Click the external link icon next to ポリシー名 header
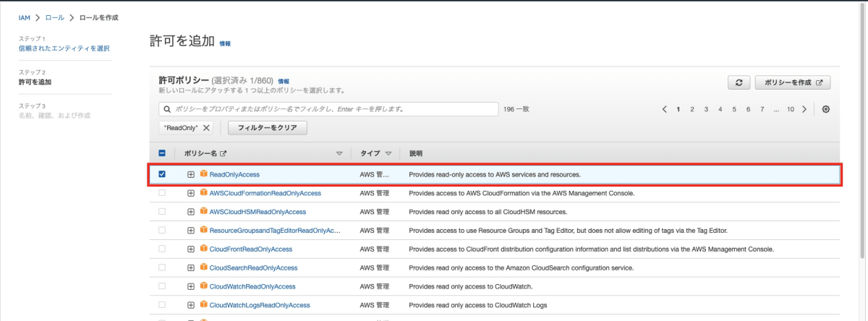Screen dimensions: 868x321 point(224,154)
